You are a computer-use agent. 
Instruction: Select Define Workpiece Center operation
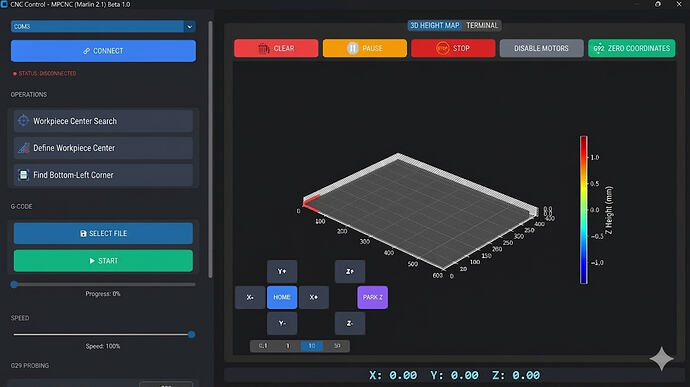coord(103,148)
